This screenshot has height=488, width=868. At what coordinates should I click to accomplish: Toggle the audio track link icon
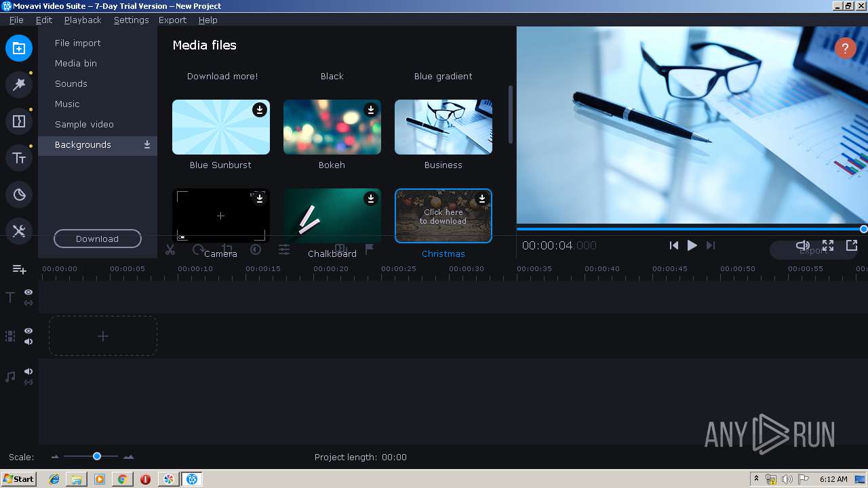(28, 382)
